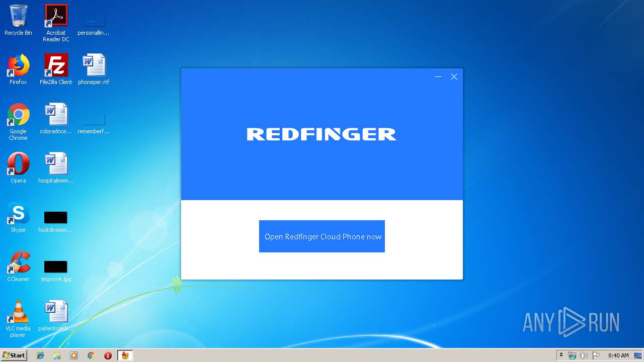Minimize the Redfinger installer window
Viewport: 644px width, 362px height.
pyautogui.click(x=438, y=77)
